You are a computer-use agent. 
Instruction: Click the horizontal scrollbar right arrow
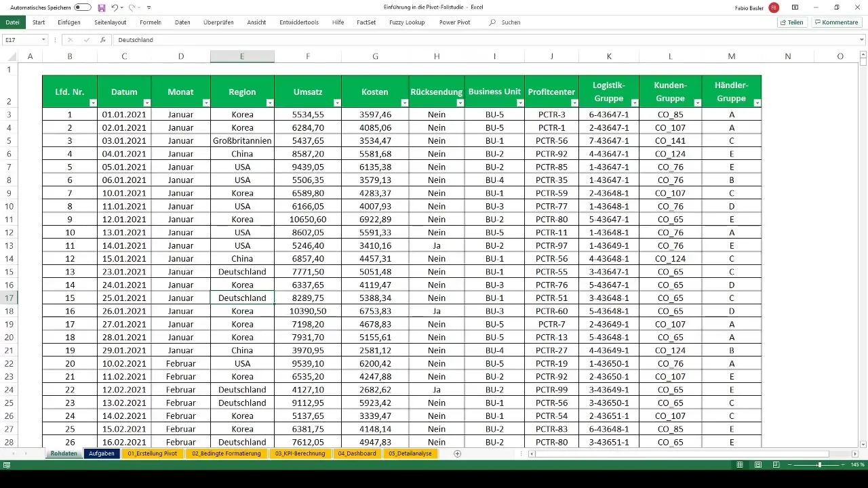854,453
